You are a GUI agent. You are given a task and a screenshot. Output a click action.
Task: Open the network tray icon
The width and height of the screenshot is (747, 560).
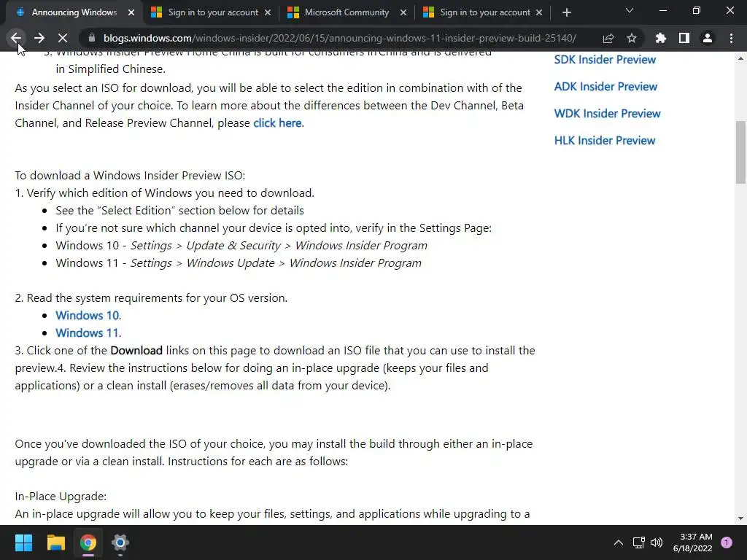[639, 542]
